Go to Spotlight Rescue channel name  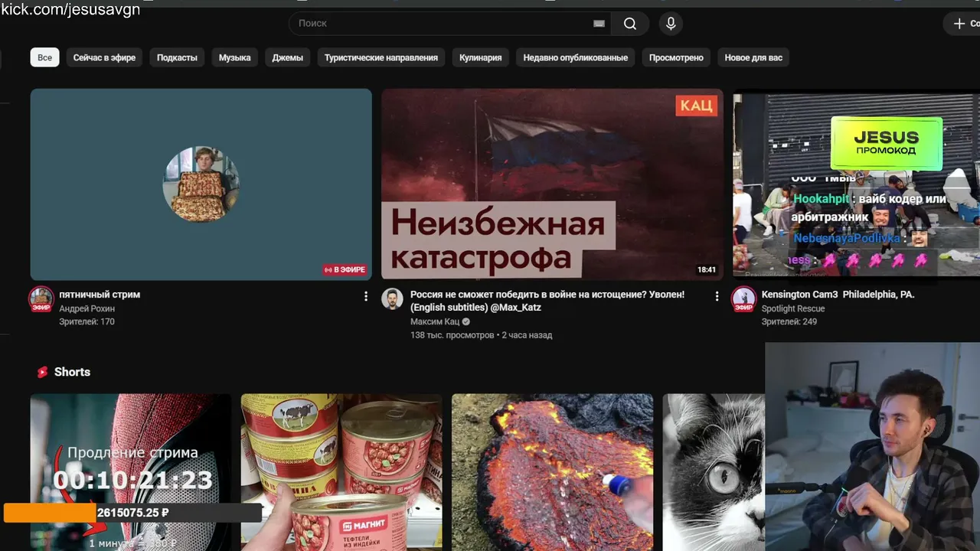pyautogui.click(x=793, y=308)
